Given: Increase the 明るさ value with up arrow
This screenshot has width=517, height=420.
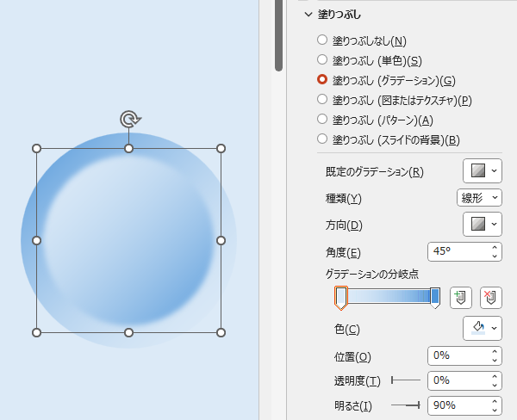Looking at the screenshot, I should pyautogui.click(x=495, y=402).
